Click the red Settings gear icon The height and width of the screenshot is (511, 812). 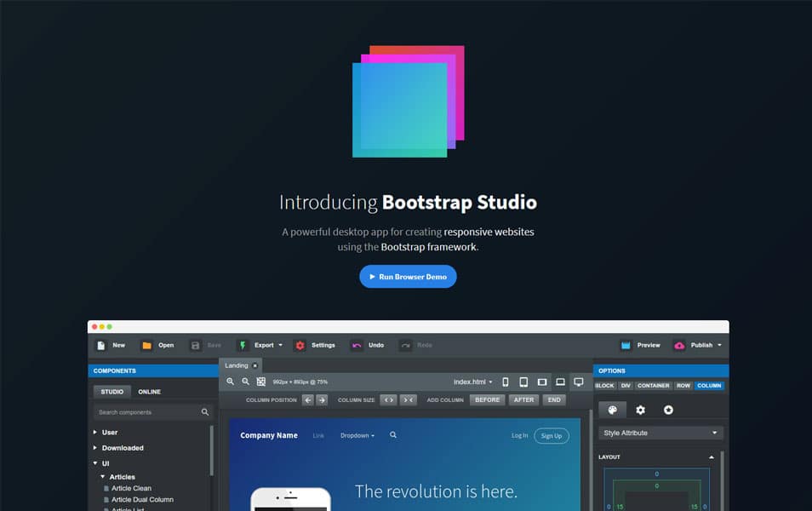click(x=300, y=345)
